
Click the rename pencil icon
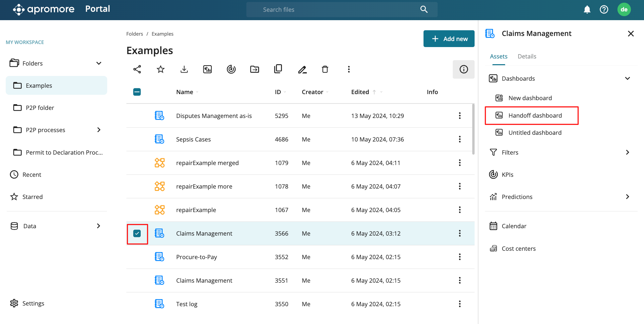point(302,70)
